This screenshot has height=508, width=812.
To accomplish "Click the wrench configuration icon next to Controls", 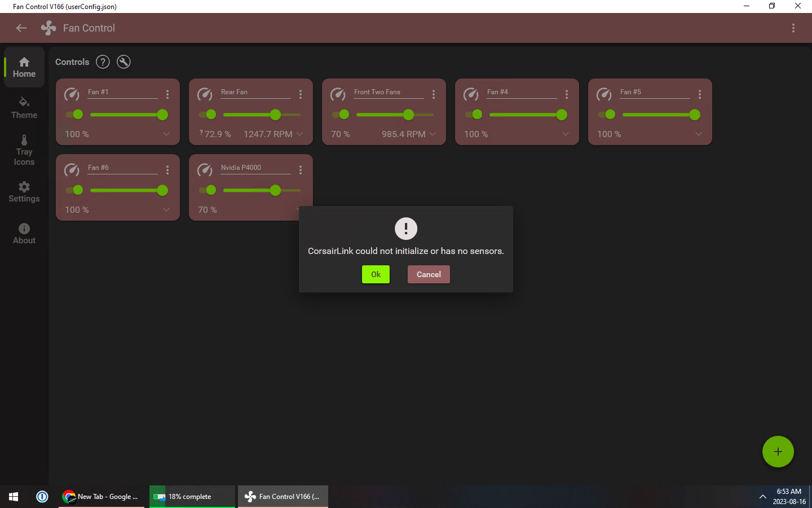I will click(123, 62).
